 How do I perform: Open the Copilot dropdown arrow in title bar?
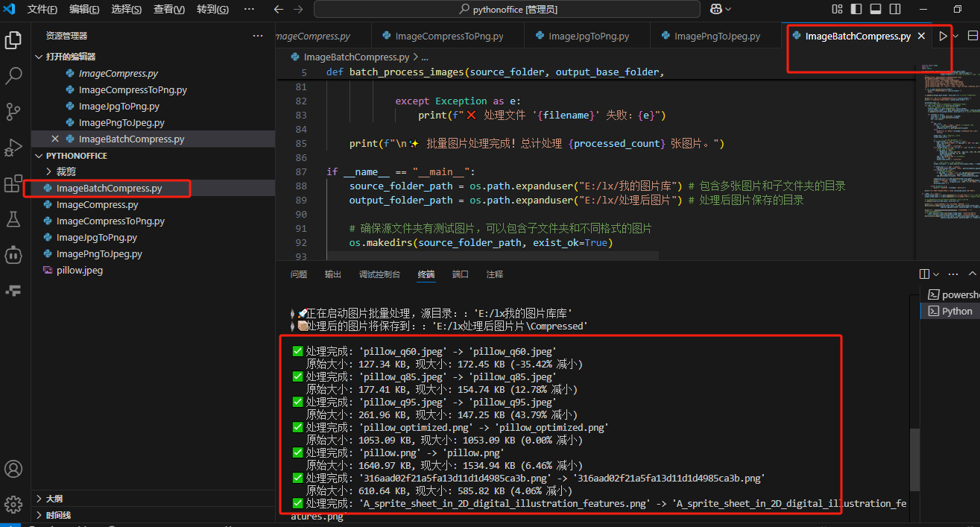coord(728,9)
